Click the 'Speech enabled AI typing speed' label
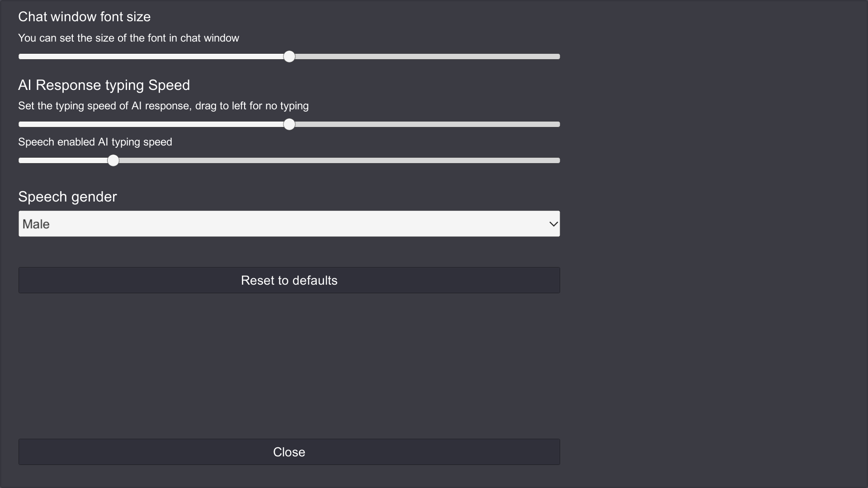Viewport: 868px width, 488px height. pyautogui.click(x=95, y=142)
